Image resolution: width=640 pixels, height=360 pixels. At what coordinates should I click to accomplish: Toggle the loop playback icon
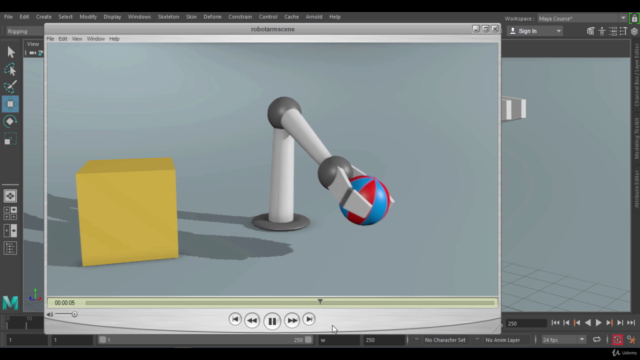[597, 340]
